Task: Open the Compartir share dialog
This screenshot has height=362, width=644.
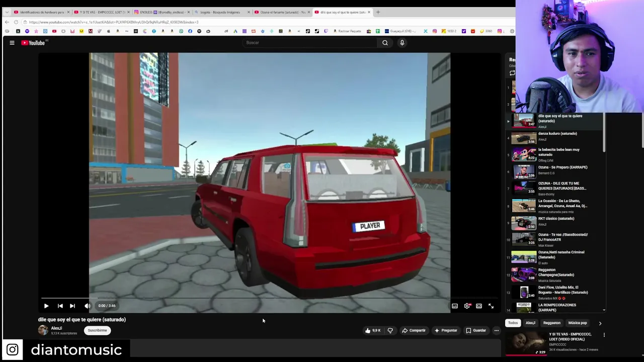Action: pyautogui.click(x=414, y=330)
